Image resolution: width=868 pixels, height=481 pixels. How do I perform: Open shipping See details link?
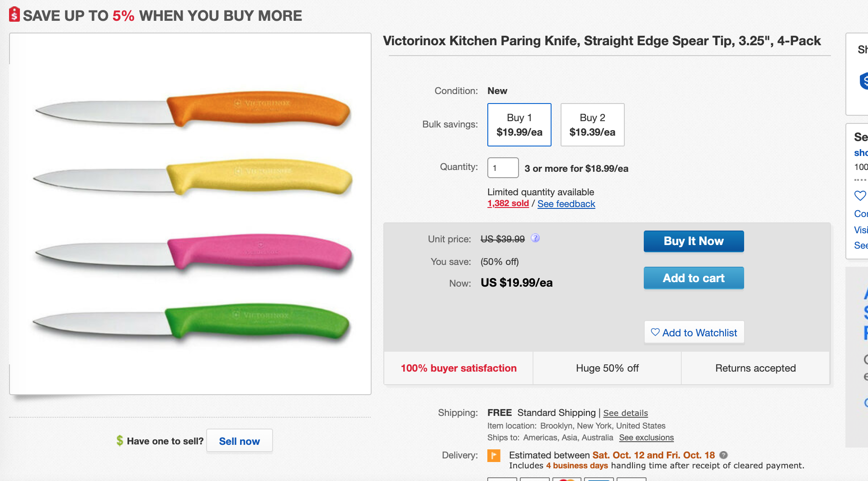[x=625, y=413]
